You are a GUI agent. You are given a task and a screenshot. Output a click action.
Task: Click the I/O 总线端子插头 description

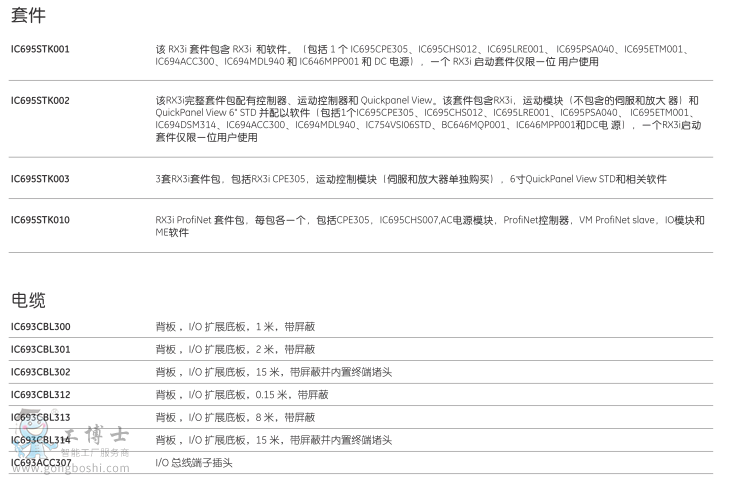pos(196,463)
